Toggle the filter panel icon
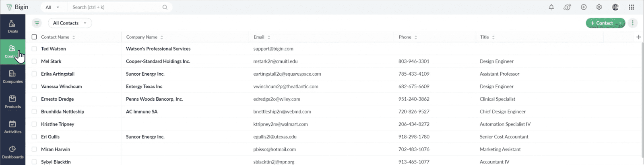 coord(37,23)
